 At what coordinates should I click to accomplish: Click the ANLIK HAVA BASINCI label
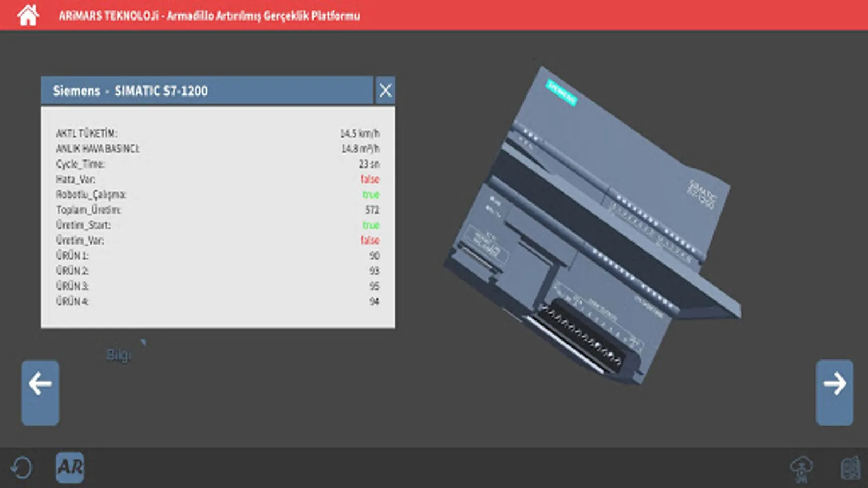pos(98,149)
